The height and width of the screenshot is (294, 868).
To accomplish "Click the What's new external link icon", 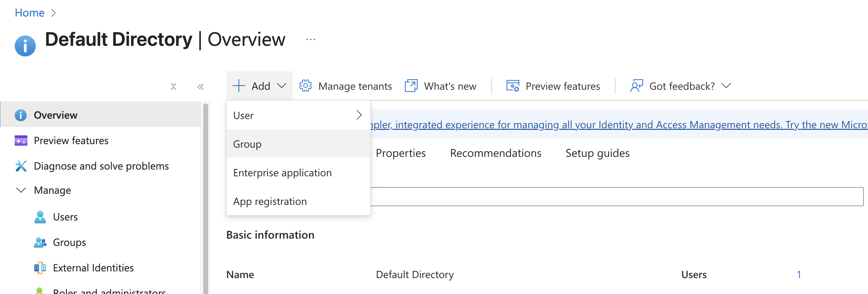I will click(411, 86).
